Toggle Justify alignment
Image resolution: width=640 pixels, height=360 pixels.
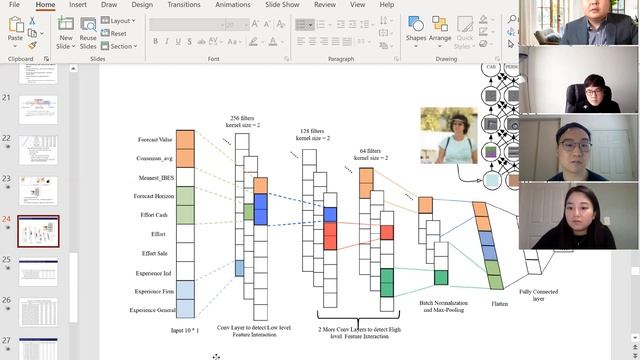click(x=336, y=42)
